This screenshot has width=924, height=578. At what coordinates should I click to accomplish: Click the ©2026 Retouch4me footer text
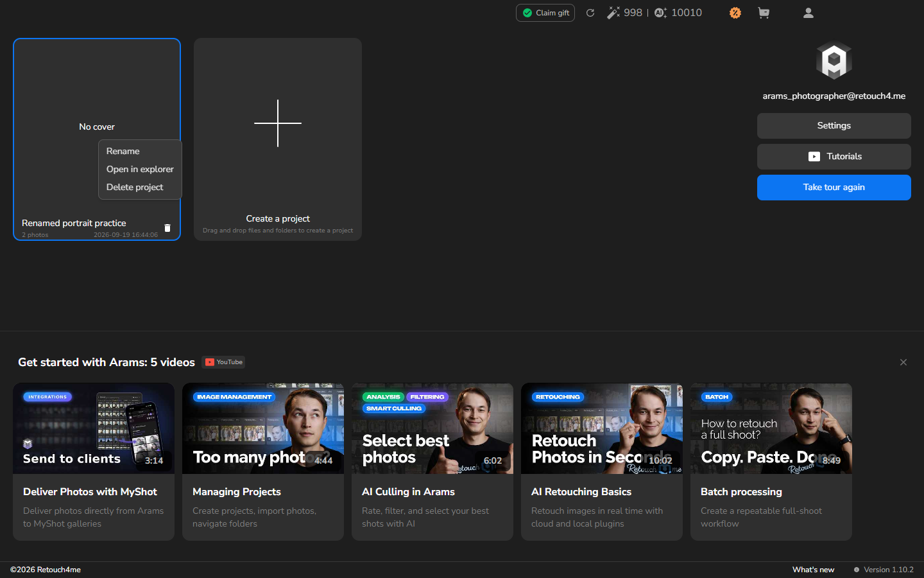[46, 570]
